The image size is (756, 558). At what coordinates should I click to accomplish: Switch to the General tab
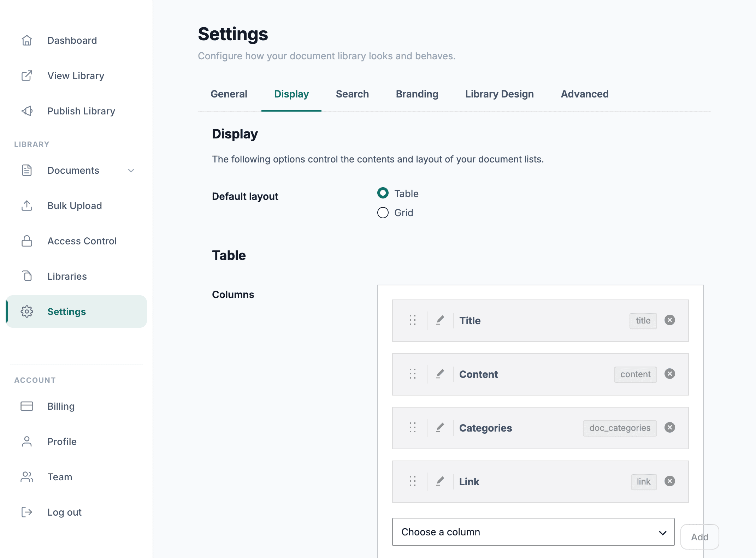(229, 94)
